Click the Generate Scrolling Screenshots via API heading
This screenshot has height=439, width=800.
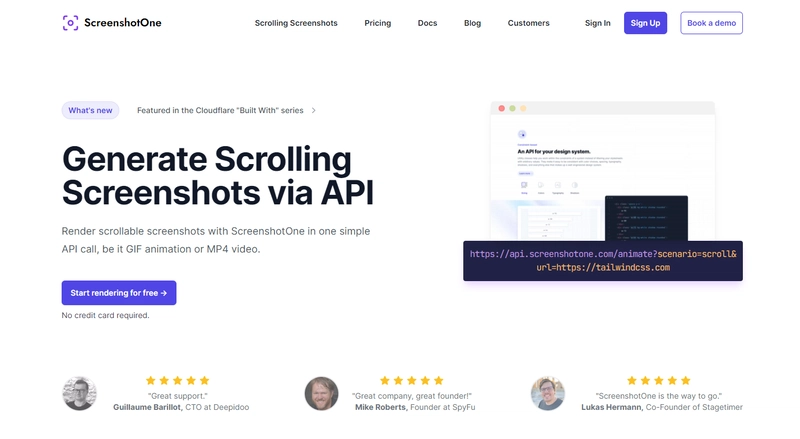click(218, 176)
